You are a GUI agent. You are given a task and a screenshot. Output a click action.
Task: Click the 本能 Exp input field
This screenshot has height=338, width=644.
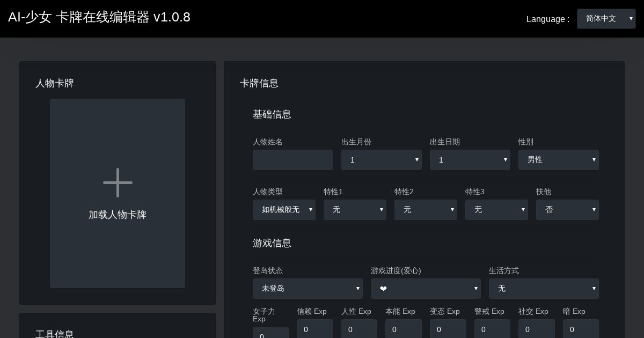click(404, 329)
